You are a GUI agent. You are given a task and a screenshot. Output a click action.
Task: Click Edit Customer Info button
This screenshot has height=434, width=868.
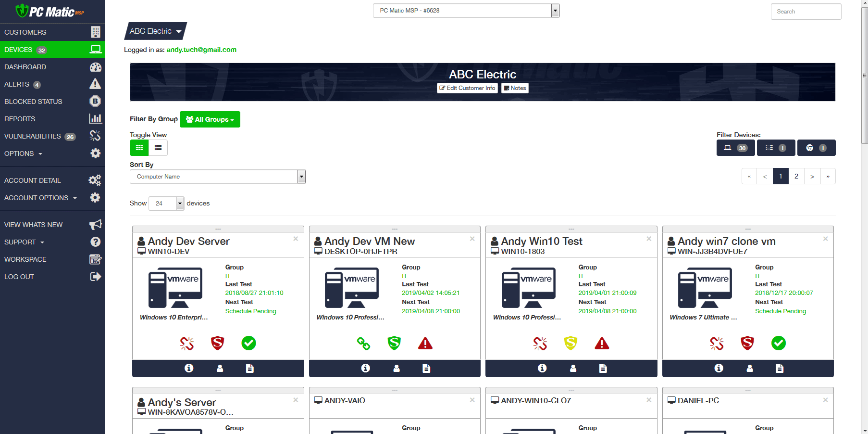pos(467,88)
